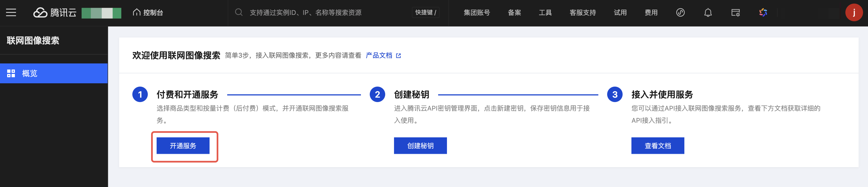Open the mini program icon

click(680, 13)
